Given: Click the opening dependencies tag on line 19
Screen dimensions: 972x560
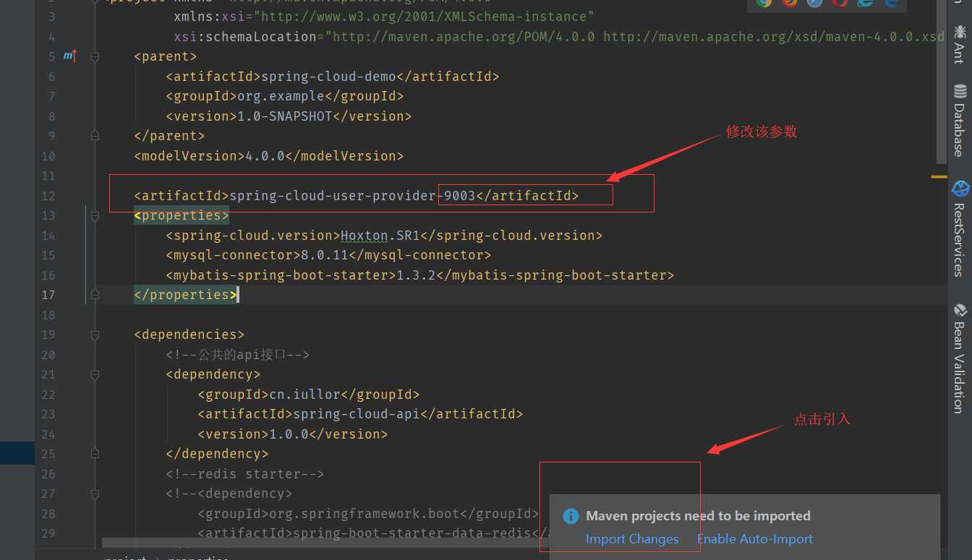Looking at the screenshot, I should [189, 335].
